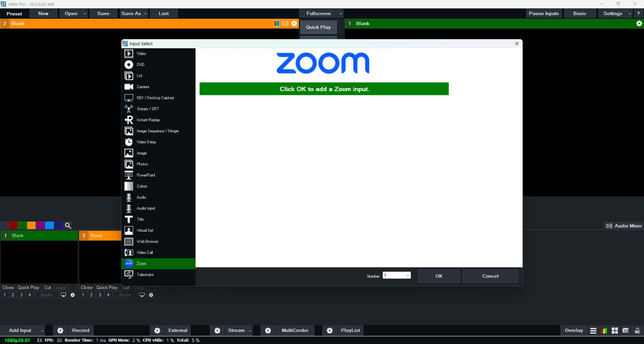Toggle overlay 4 on input 1 Blank
The height and width of the screenshot is (344, 644).
pyautogui.click(x=29, y=295)
